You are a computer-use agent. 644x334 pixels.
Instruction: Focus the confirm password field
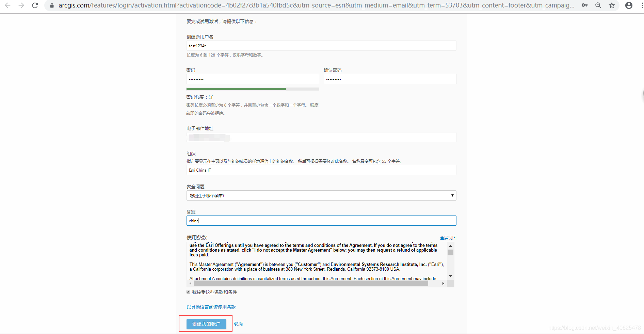tap(390, 79)
